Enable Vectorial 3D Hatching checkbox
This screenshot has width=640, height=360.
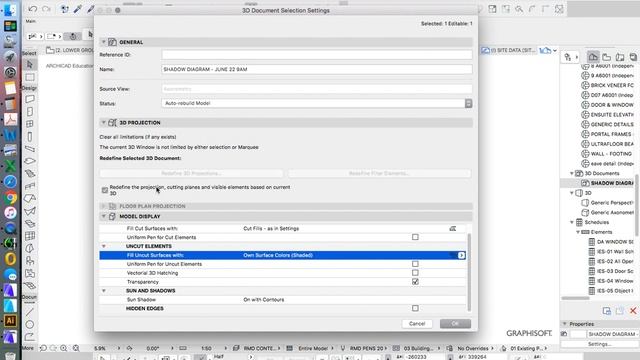[x=415, y=273]
